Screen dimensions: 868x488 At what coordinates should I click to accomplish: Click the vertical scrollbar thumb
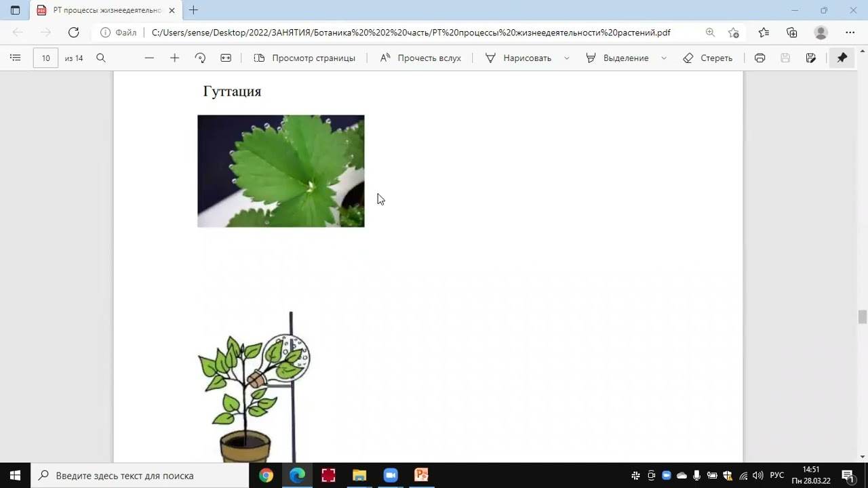[x=863, y=317]
